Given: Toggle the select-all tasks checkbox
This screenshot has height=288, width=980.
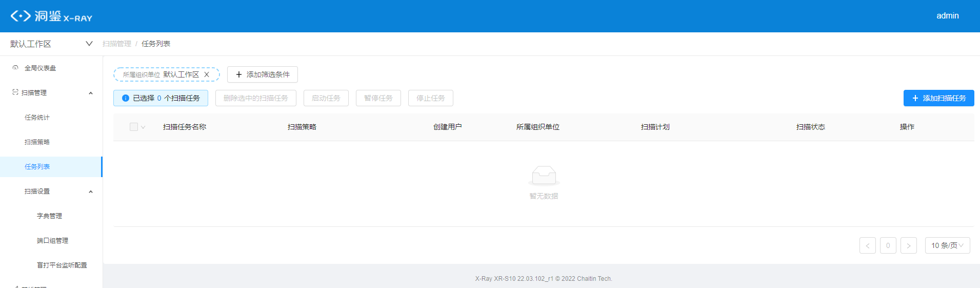Looking at the screenshot, I should [134, 127].
